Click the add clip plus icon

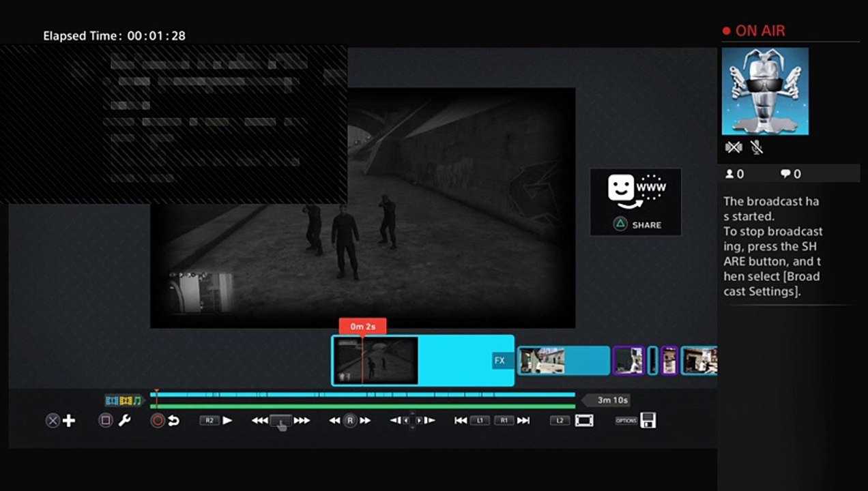tap(69, 421)
